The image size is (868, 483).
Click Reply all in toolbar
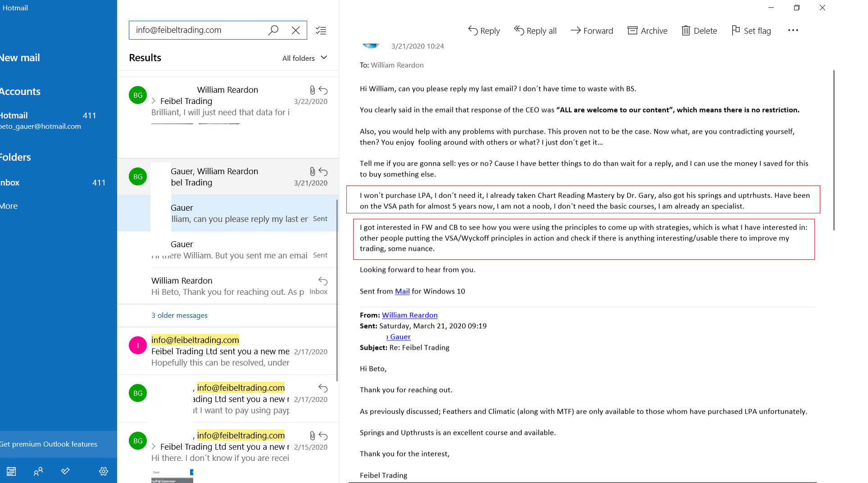(535, 31)
